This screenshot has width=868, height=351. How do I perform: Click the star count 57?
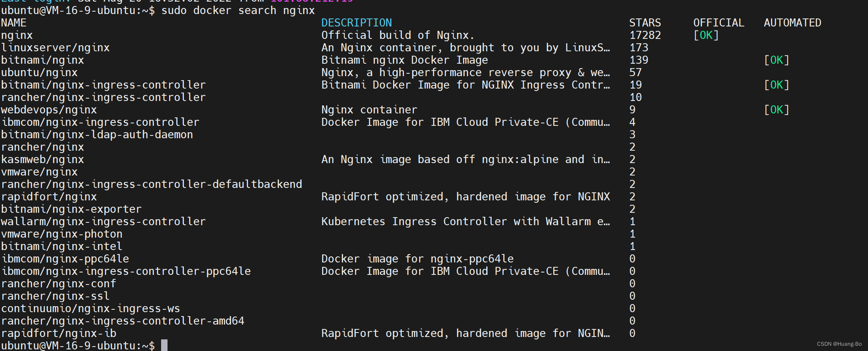coord(636,73)
